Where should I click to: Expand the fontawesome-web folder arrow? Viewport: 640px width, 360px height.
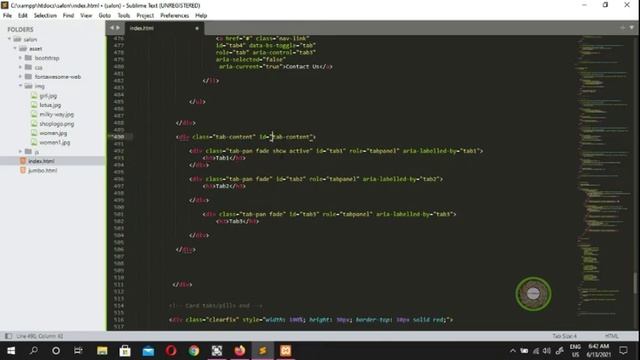[20, 77]
